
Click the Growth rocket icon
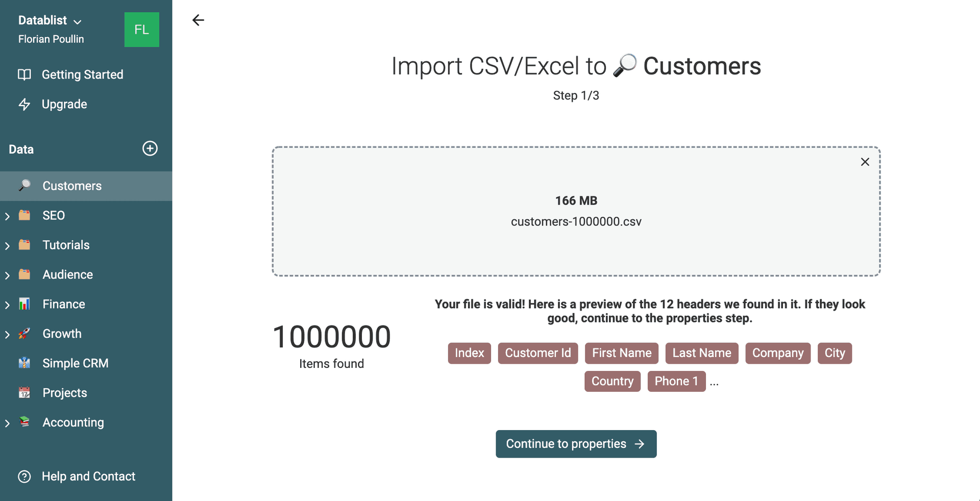(x=24, y=333)
